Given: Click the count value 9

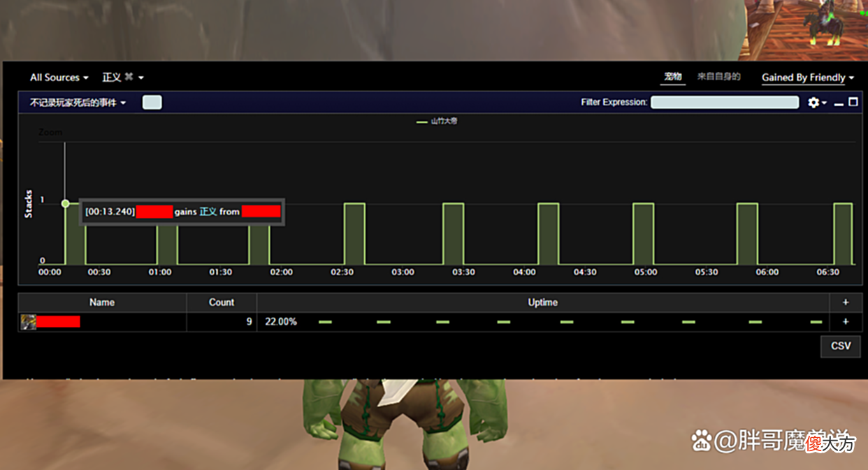Looking at the screenshot, I should (x=249, y=322).
